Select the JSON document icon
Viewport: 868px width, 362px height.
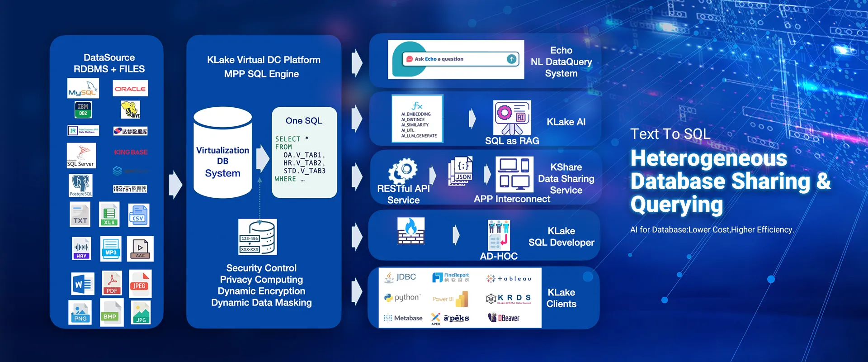coord(461,171)
